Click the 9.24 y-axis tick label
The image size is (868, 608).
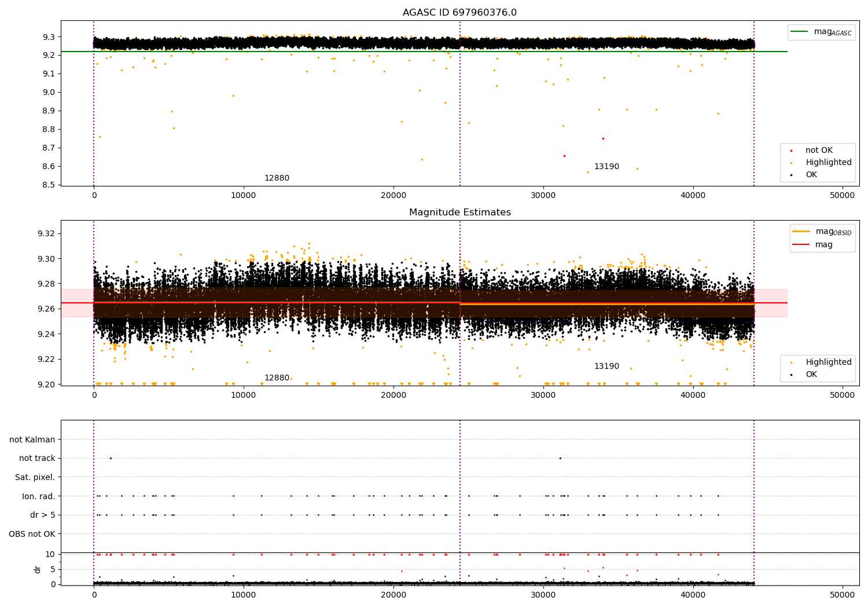(46, 335)
